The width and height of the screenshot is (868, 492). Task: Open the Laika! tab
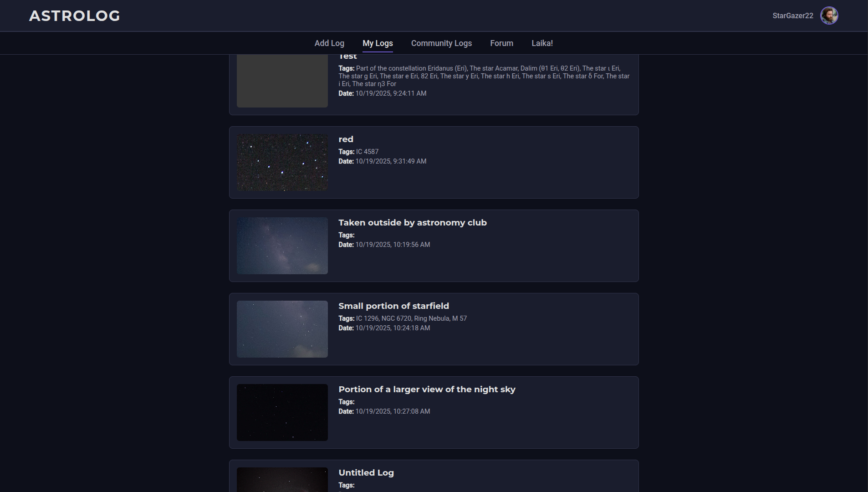[542, 43]
